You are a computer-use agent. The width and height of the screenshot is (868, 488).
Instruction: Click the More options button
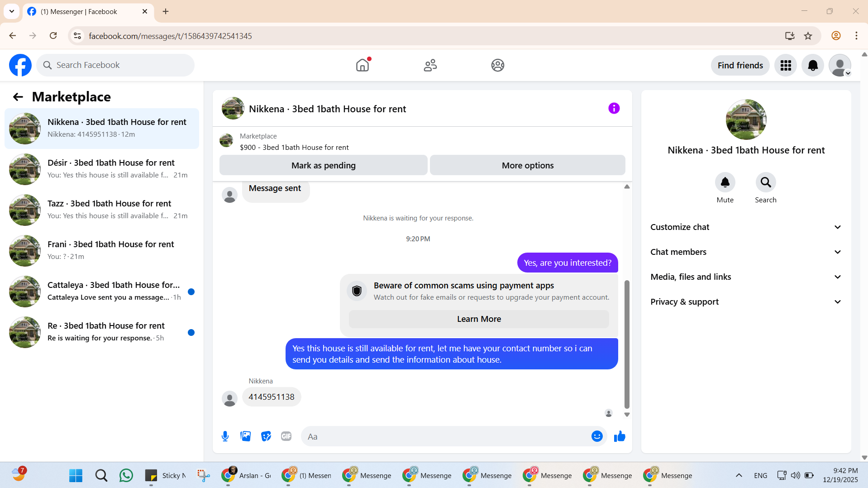point(528,165)
